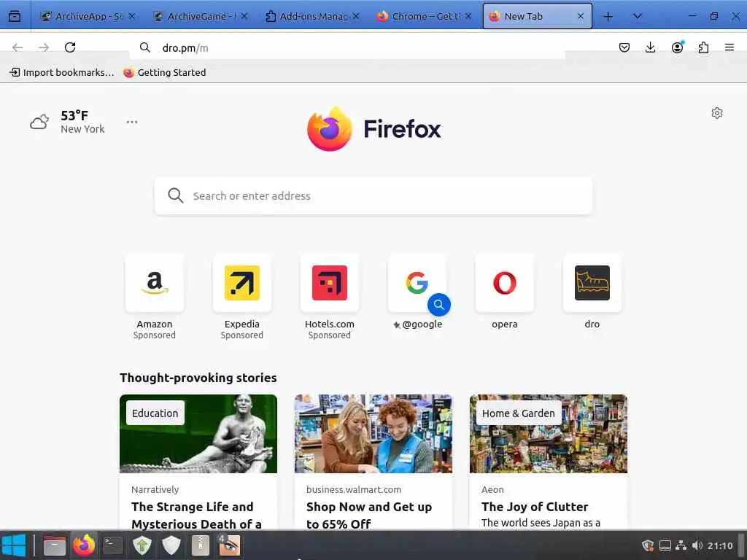Click the Walmart store story thumbnail
Image resolution: width=747 pixels, height=560 pixels.
[373, 434]
